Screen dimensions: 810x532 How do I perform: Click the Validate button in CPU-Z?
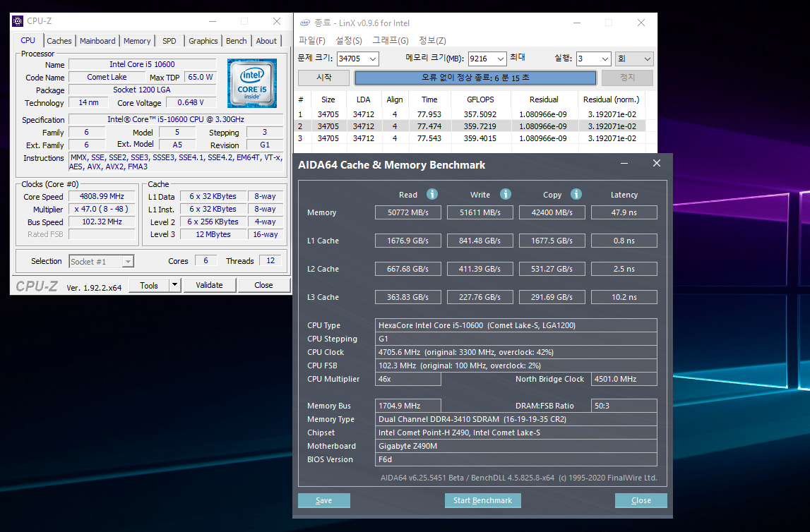pos(209,285)
